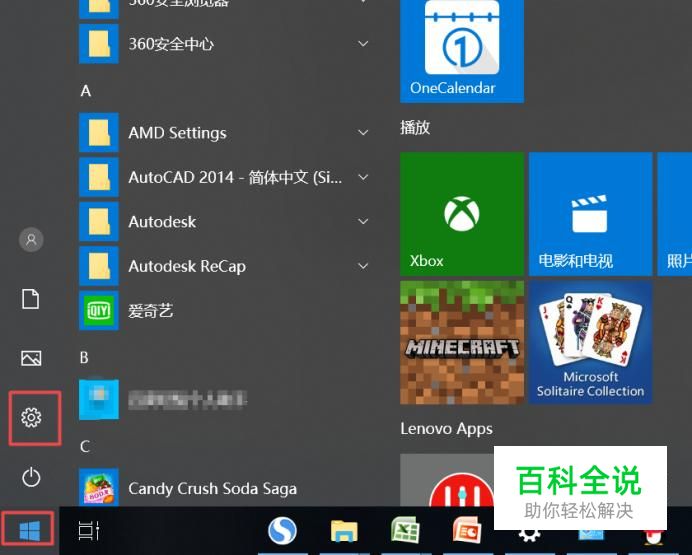
Task: Click the AMD Settings folder icon
Action: coord(99,133)
